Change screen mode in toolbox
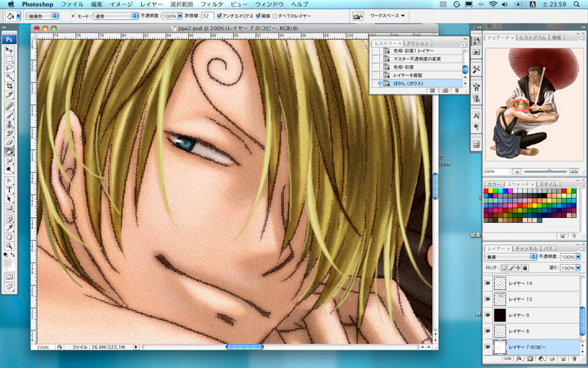588x368 pixels. tap(9, 287)
